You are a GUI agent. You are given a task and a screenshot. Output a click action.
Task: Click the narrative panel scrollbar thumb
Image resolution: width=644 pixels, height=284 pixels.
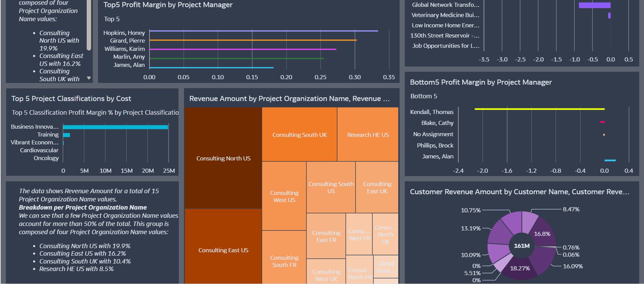(89, 25)
